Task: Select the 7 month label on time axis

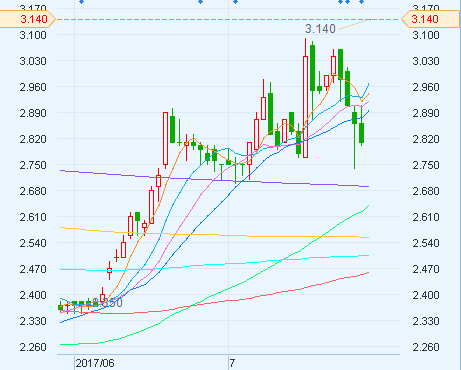Action: click(232, 363)
